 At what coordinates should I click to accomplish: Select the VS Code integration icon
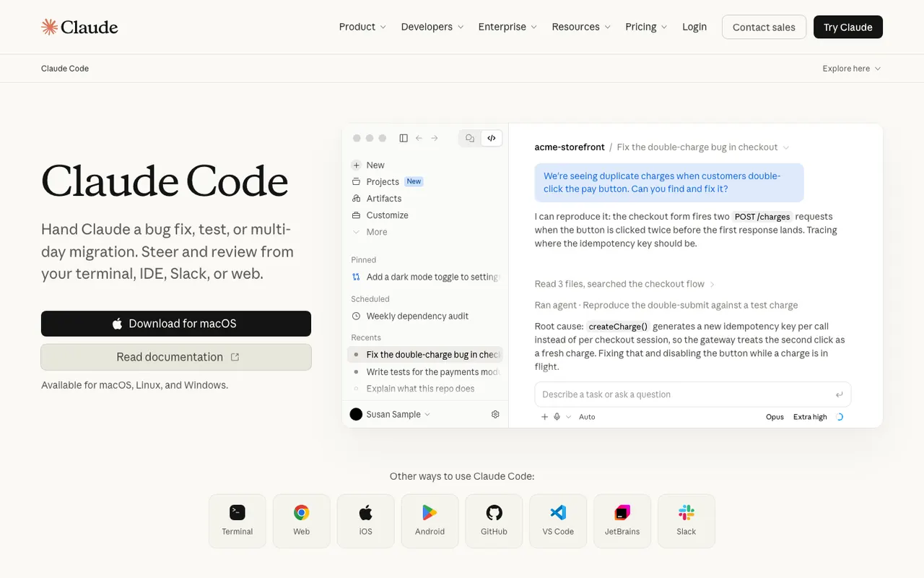[x=558, y=521]
